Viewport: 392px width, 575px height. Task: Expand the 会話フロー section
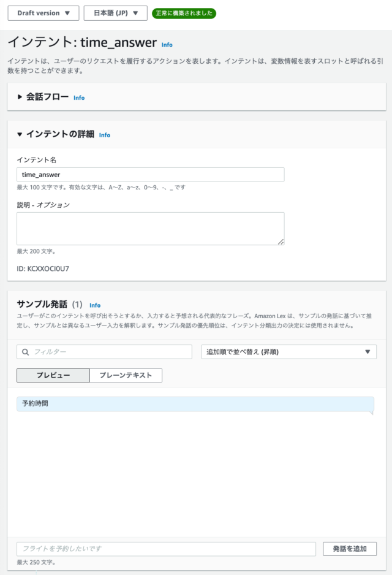point(20,97)
